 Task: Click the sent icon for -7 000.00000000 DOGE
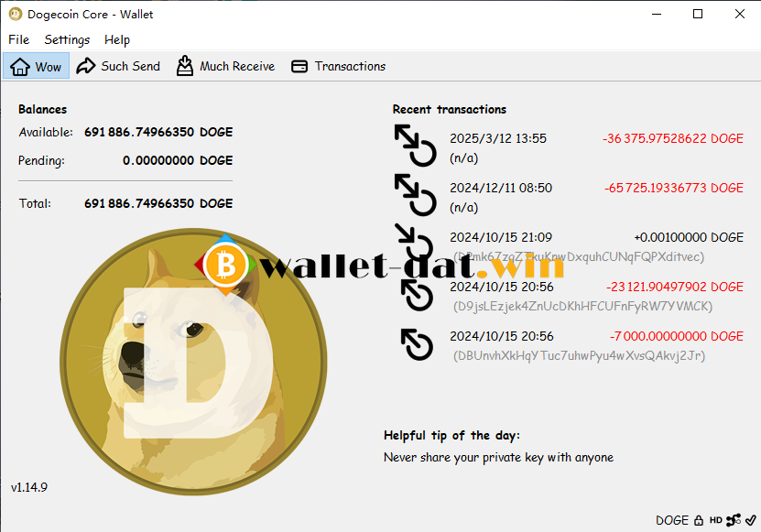(x=417, y=344)
